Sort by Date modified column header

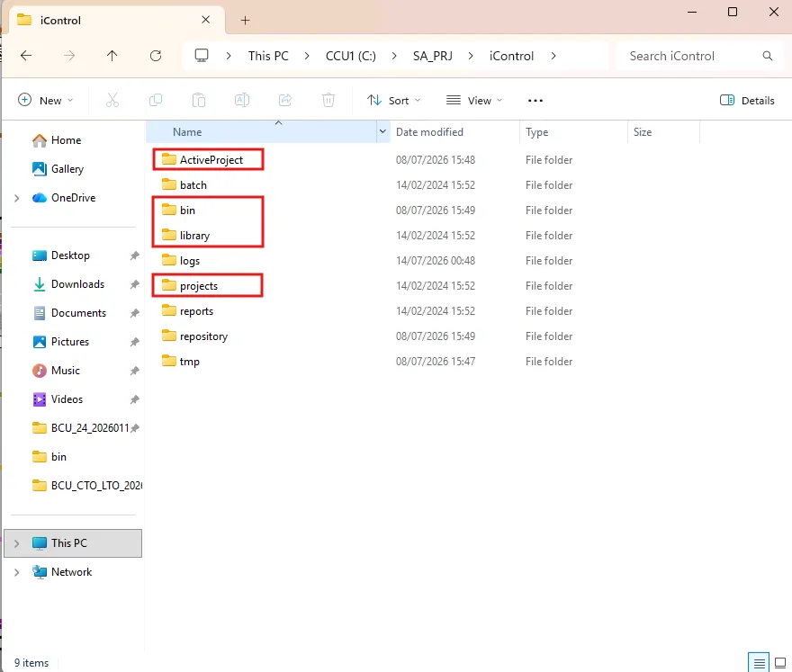click(454, 131)
